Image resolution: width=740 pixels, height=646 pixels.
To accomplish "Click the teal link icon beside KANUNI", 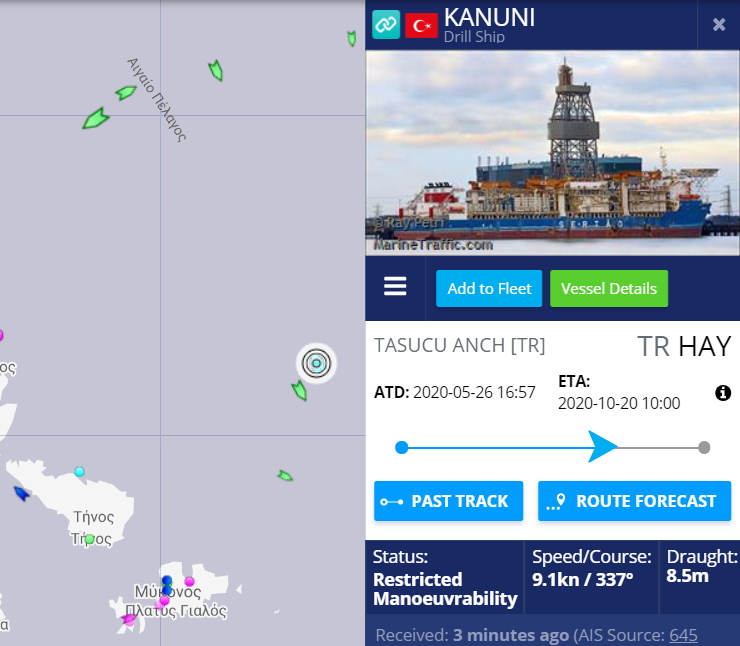I will point(386,25).
